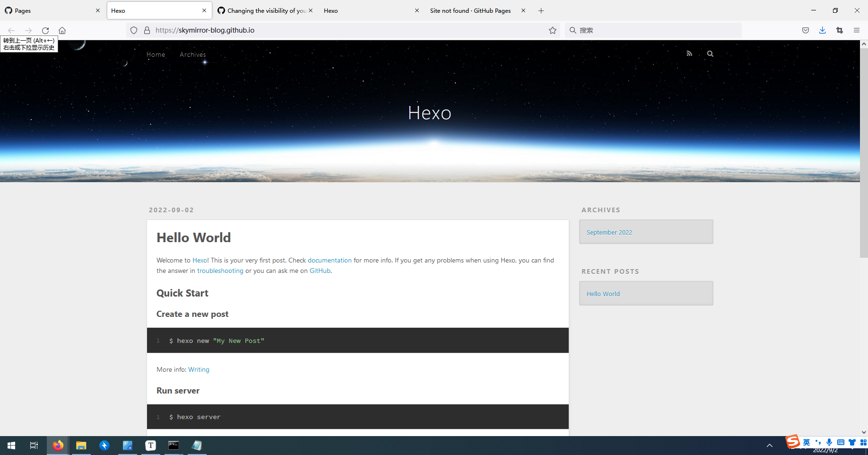Image resolution: width=868 pixels, height=455 pixels.
Task: Open the troubleshooting link
Action: pos(220,271)
